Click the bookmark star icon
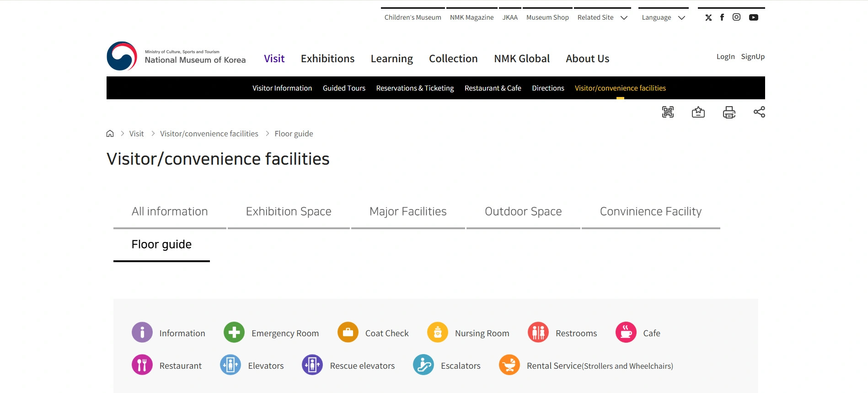The width and height of the screenshot is (868, 393). [x=698, y=112]
